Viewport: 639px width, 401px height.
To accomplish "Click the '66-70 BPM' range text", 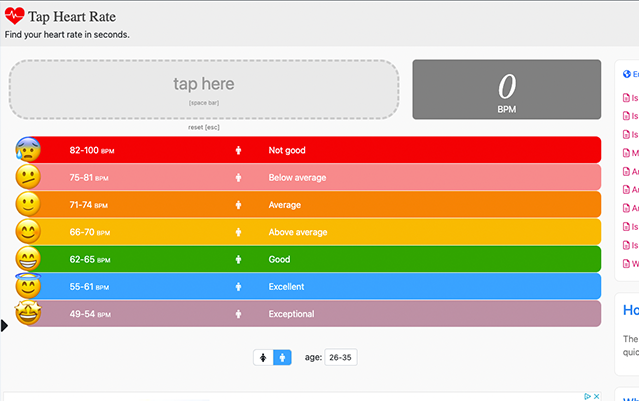I will (90, 232).
